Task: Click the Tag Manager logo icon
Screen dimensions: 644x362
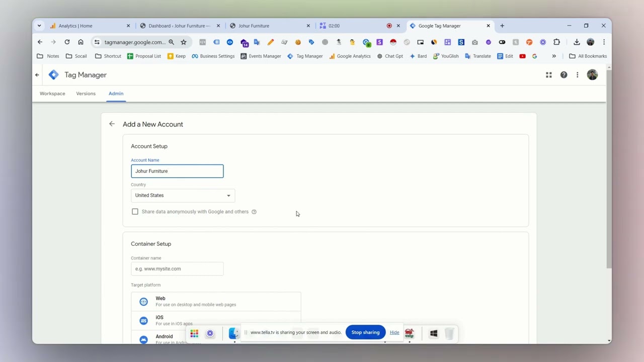Action: tap(53, 75)
